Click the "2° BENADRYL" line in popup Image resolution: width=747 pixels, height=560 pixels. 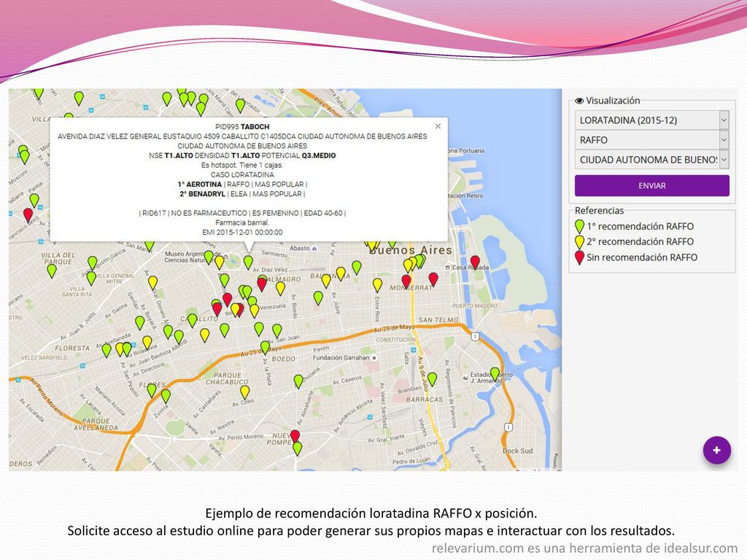pos(242,194)
